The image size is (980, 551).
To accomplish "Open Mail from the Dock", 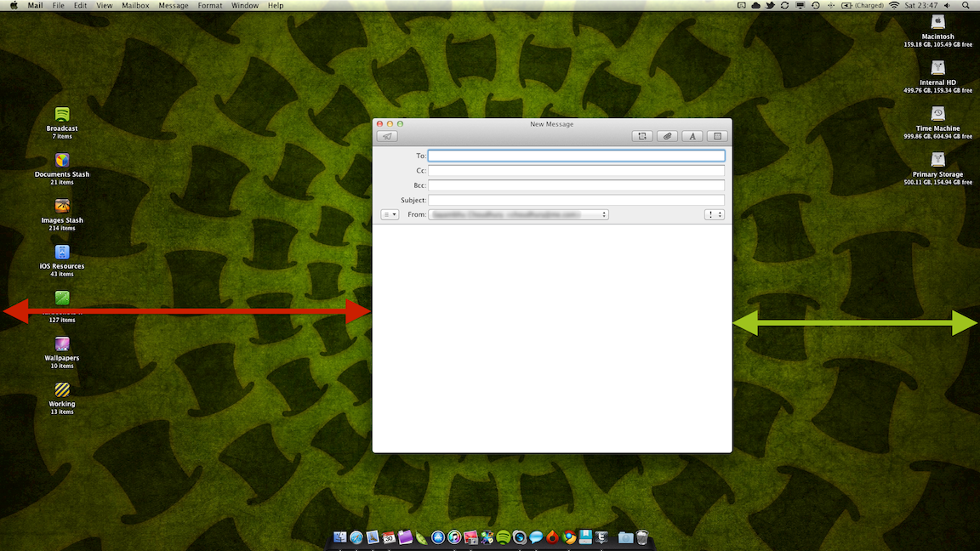I will pos(373,537).
